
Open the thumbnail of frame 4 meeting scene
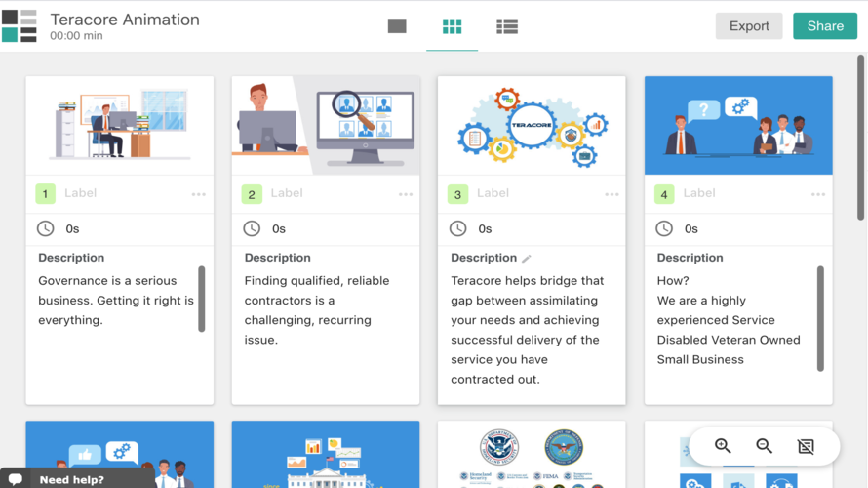point(738,126)
